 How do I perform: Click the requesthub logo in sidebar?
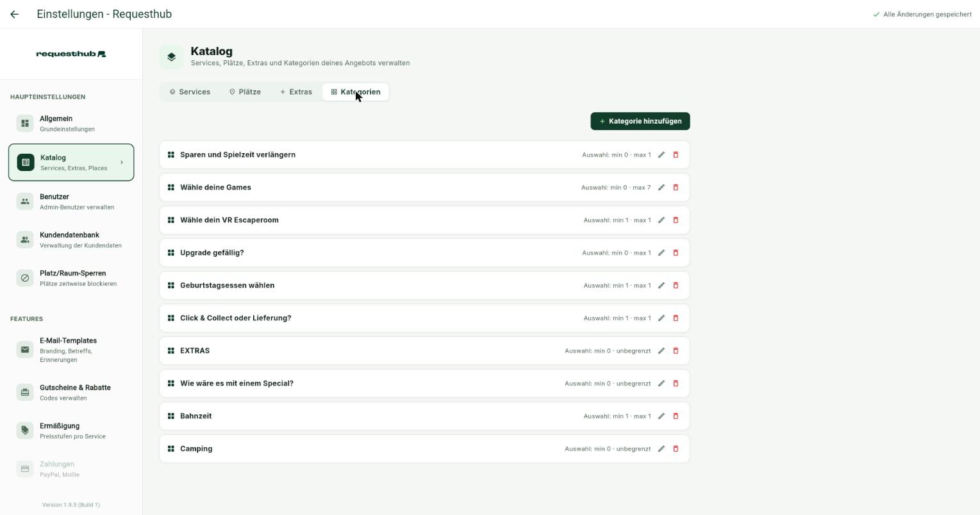pyautogui.click(x=71, y=54)
